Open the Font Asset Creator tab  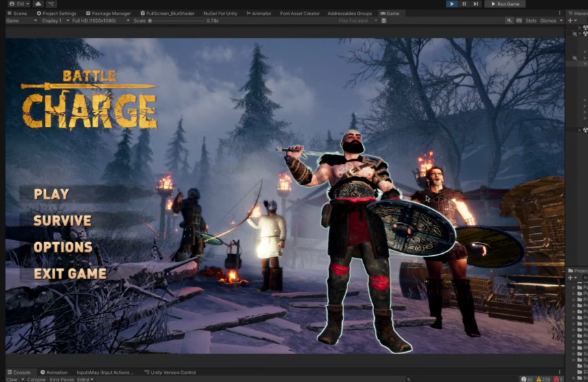[x=299, y=13]
